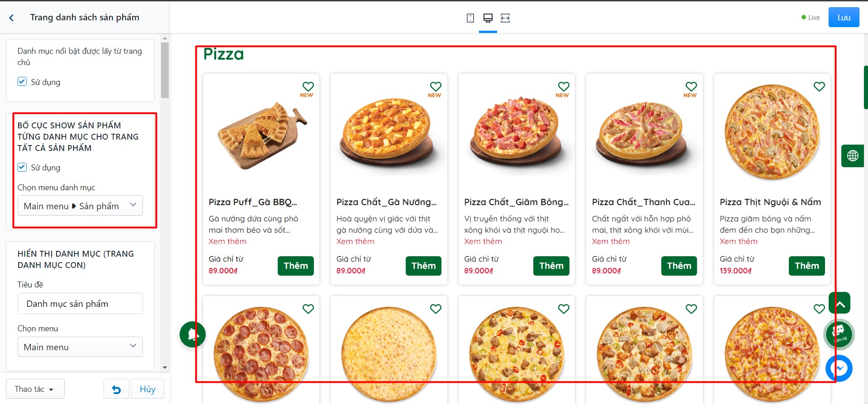
Task: Click the green scroll-to-top arrow button
Action: click(840, 303)
